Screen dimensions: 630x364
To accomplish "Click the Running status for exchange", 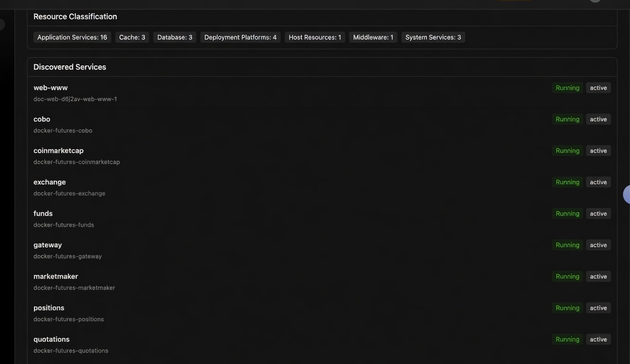I will point(567,182).
